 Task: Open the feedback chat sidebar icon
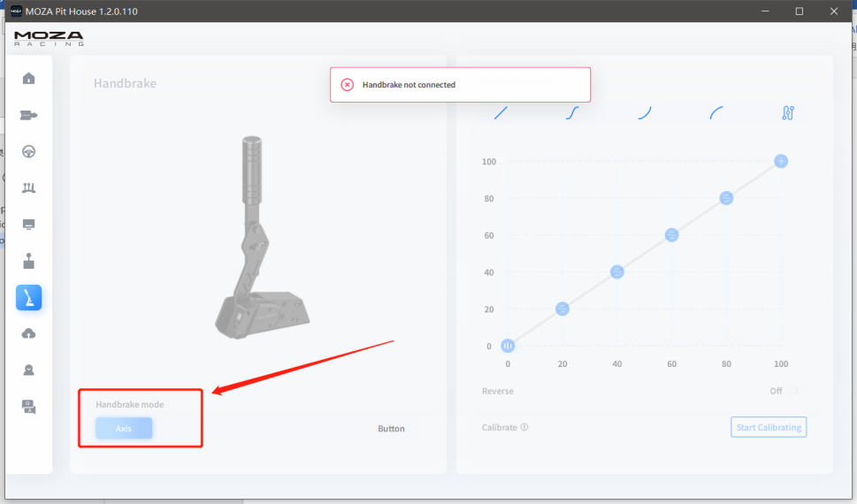[x=28, y=407]
